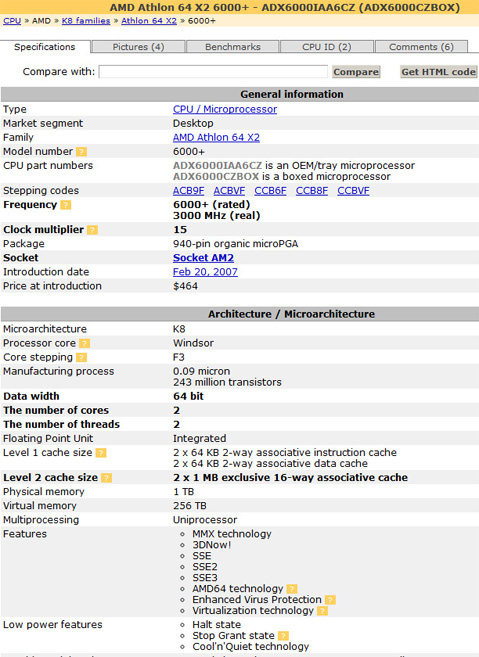
Task: Open the AMD Athlon 64 X2 family link
Action: pos(216,137)
